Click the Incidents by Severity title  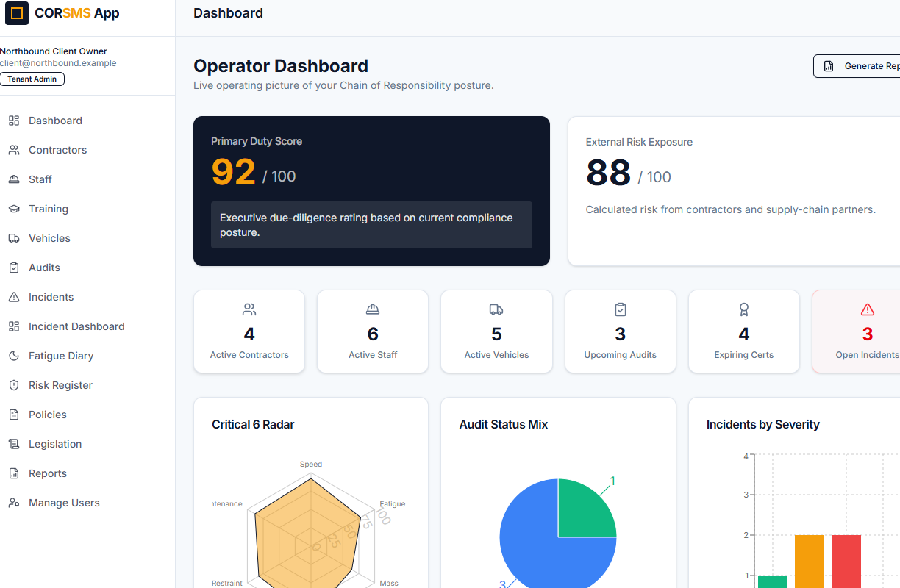762,424
